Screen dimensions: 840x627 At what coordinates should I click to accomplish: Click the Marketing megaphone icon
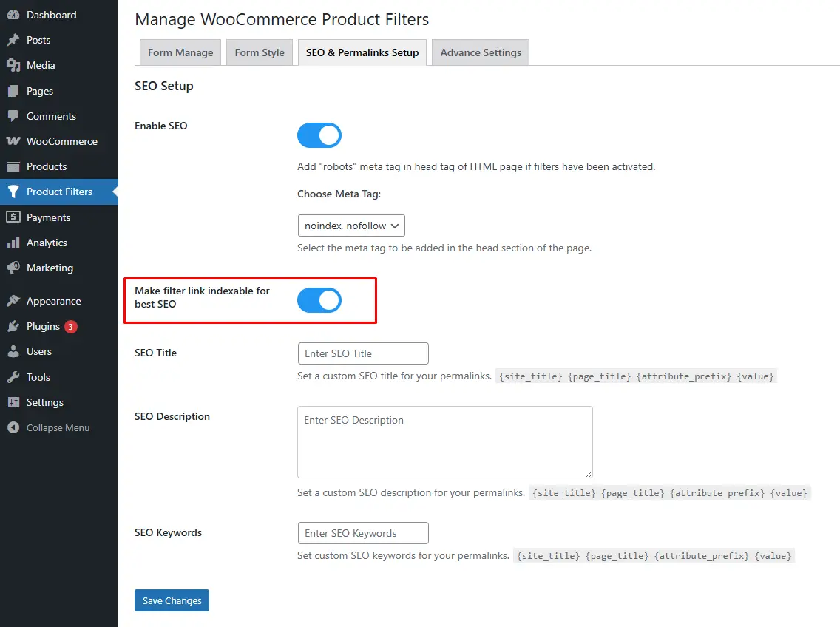click(13, 268)
